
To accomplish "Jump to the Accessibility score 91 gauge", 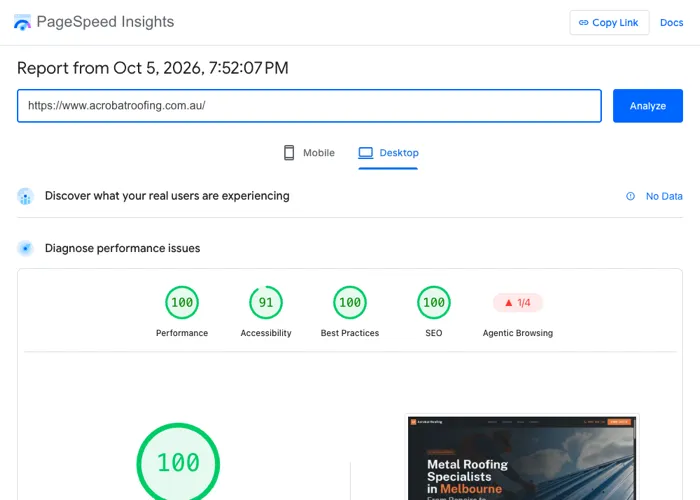I will click(266, 302).
